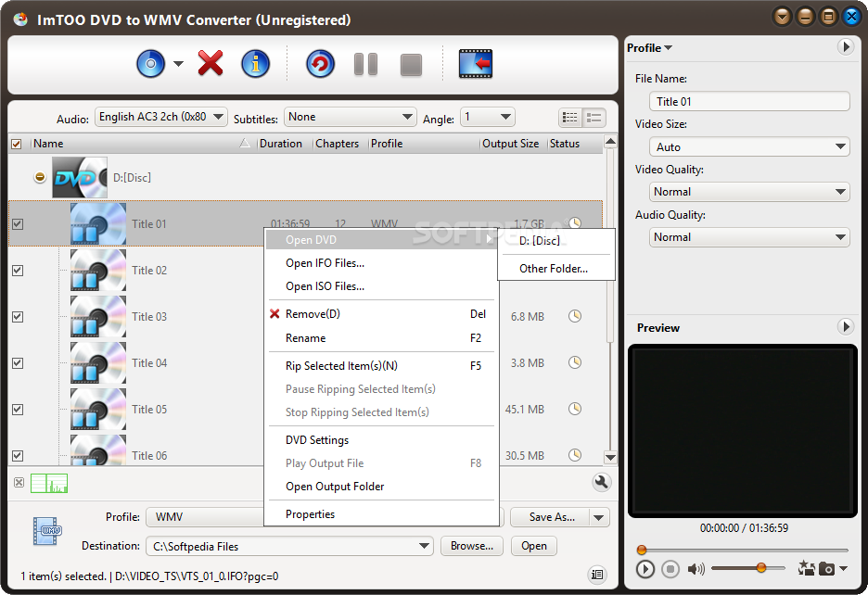This screenshot has width=868, height=595.
Task: Switch to the detailed list view icon
Action: (569, 118)
